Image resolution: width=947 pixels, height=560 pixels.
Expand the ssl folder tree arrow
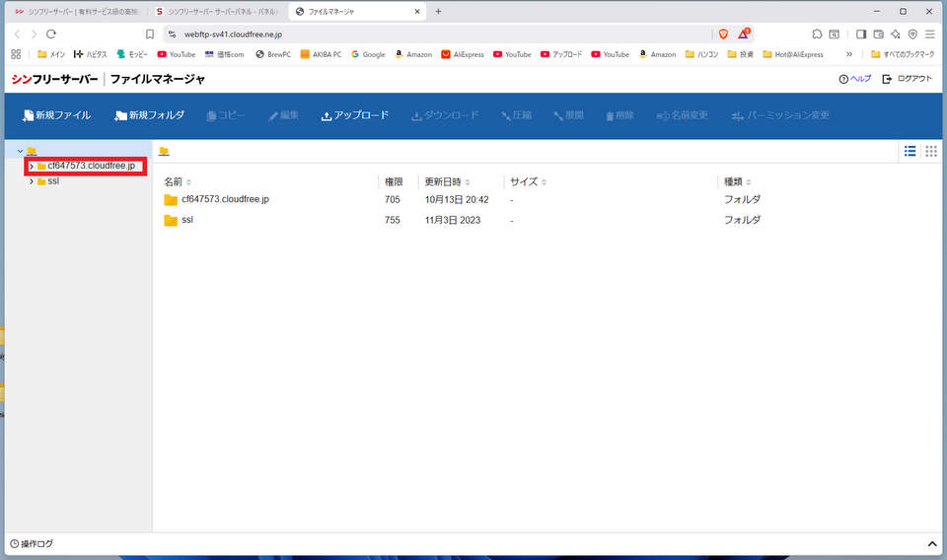pyautogui.click(x=32, y=181)
